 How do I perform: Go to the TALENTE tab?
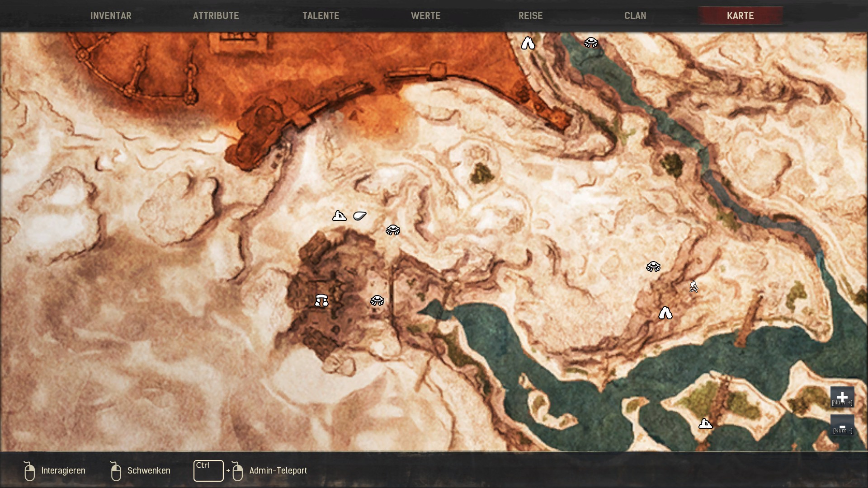(321, 16)
